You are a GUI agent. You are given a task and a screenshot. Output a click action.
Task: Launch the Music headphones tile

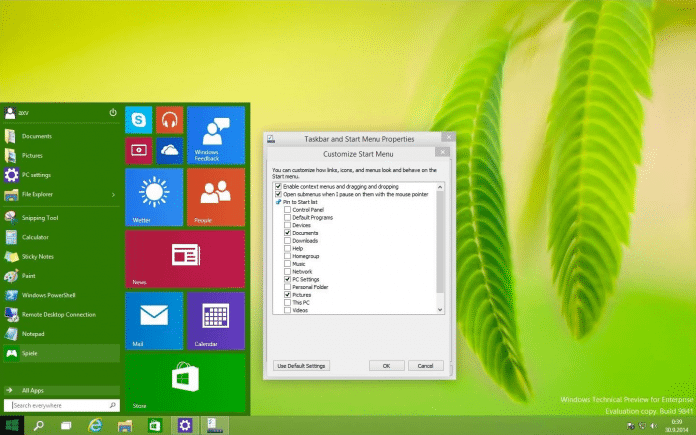[169, 120]
